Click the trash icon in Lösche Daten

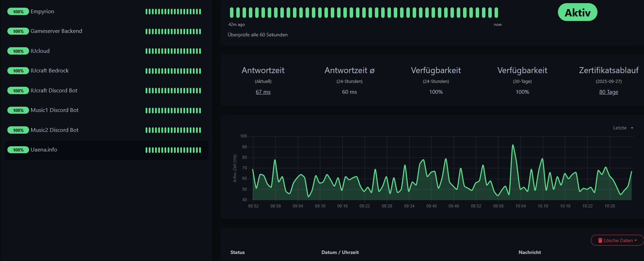click(600, 240)
